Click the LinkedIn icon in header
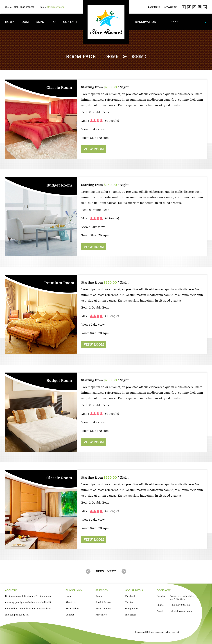 click(x=205, y=7)
